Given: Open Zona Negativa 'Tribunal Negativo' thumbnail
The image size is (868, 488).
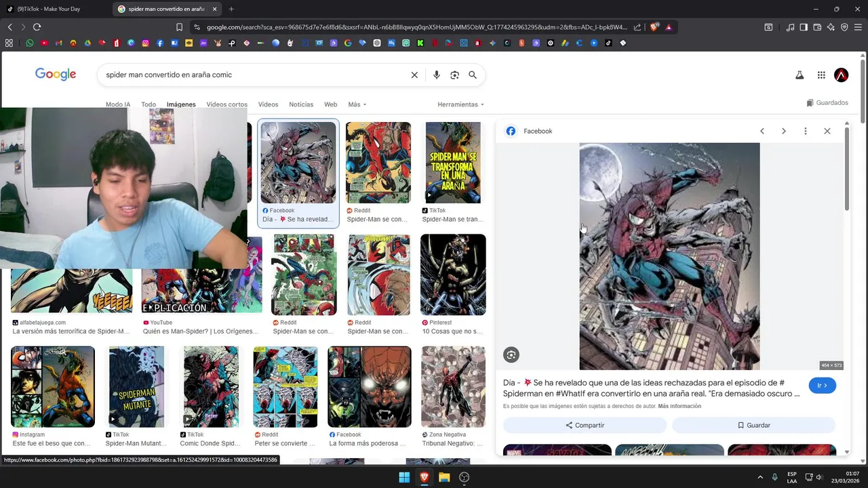Looking at the screenshot, I should click(x=453, y=387).
